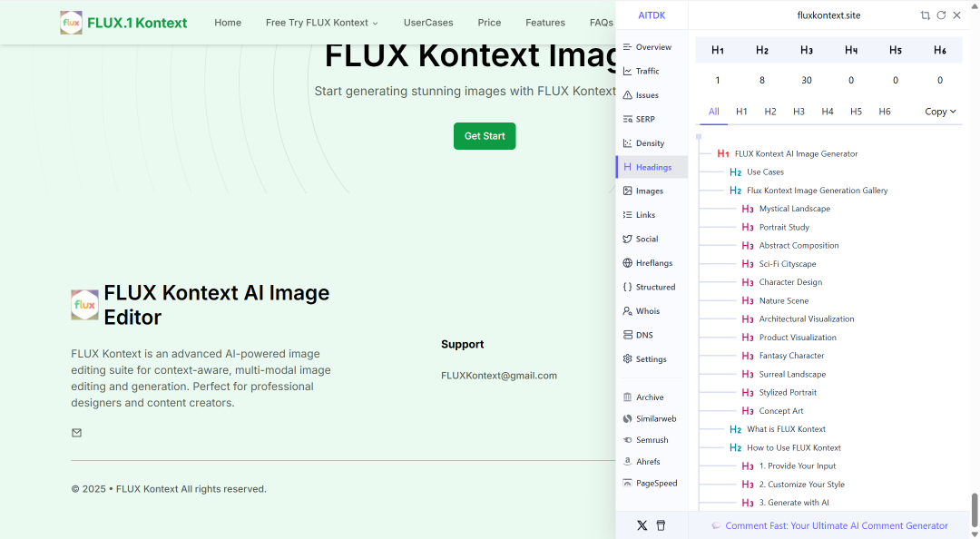Viewport: 980px width, 539px height.
Task: Switch to the H2 filter tab
Action: click(770, 112)
